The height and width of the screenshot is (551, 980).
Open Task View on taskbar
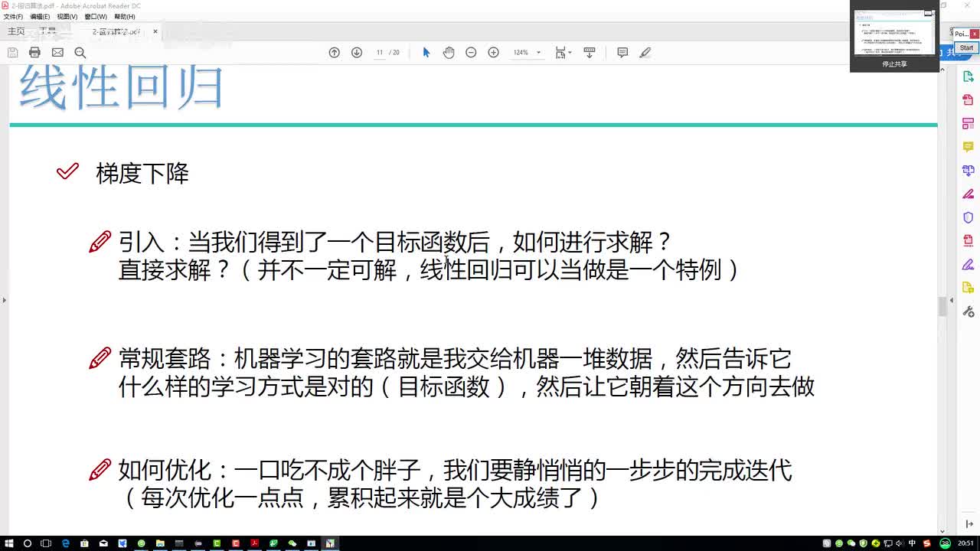point(46,543)
